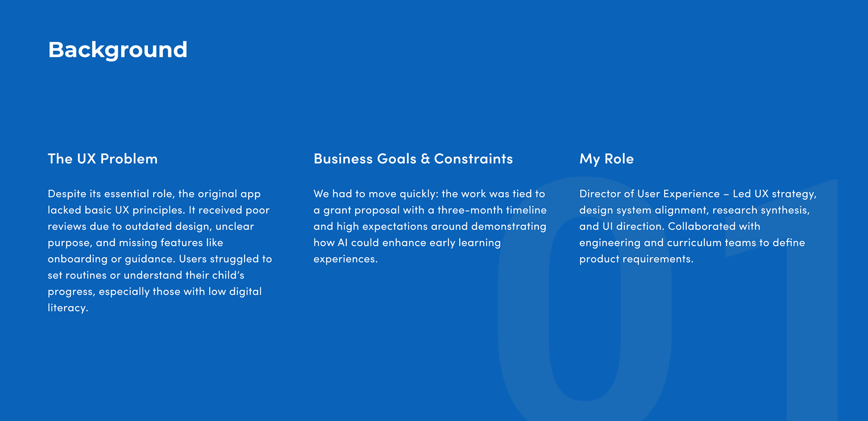Click line starting 'Despite its essential role'

[154, 194]
